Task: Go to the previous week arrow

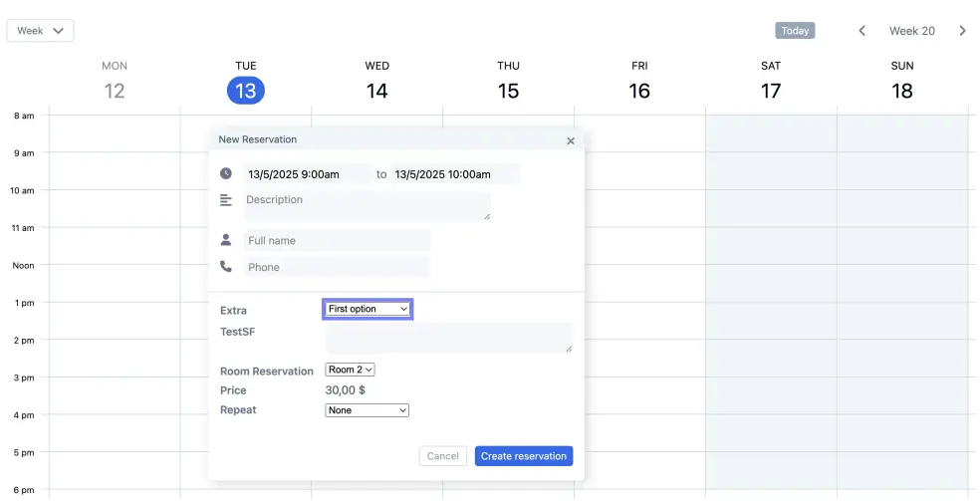Action: [862, 31]
